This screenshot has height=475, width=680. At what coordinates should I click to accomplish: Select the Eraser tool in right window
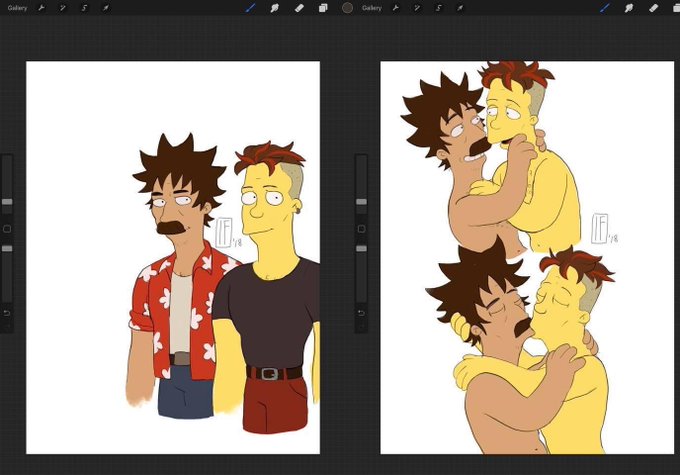tap(654, 8)
